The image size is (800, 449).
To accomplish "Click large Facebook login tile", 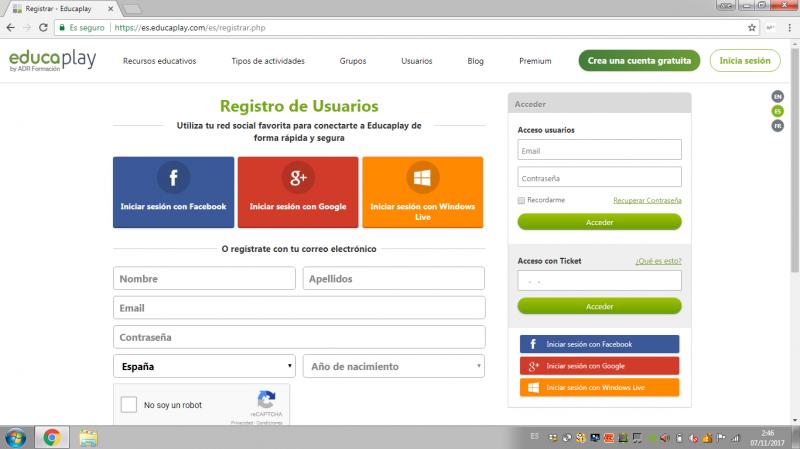I will pyautogui.click(x=173, y=192).
